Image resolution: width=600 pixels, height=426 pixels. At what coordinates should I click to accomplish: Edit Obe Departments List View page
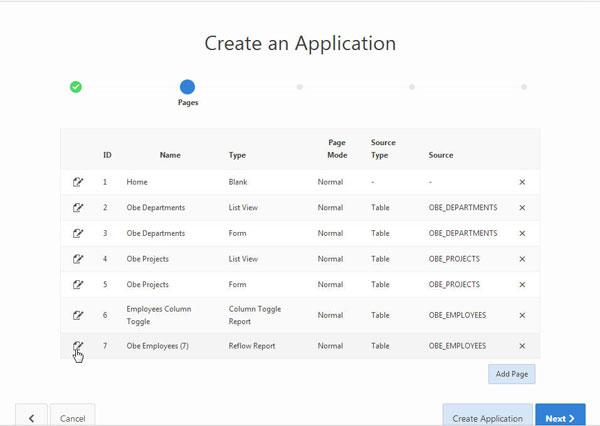click(x=78, y=207)
